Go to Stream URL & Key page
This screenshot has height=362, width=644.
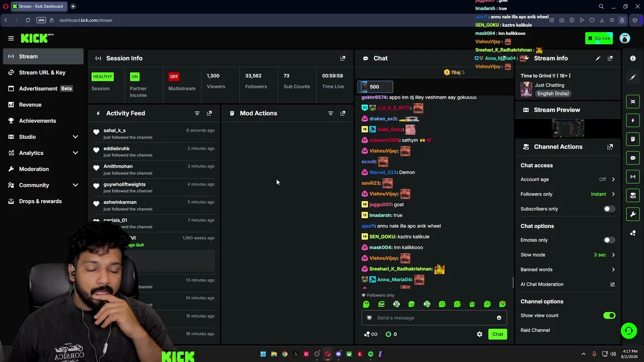[43, 72]
